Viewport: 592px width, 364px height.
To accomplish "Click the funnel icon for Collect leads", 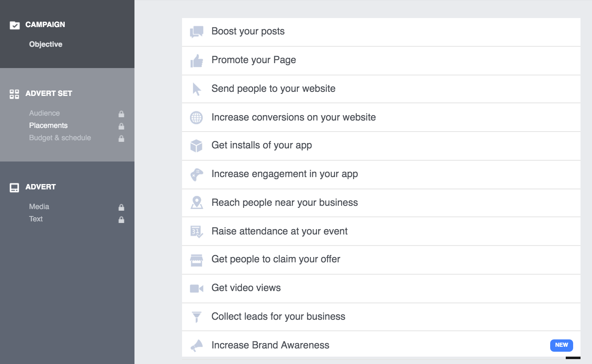I will (x=197, y=317).
